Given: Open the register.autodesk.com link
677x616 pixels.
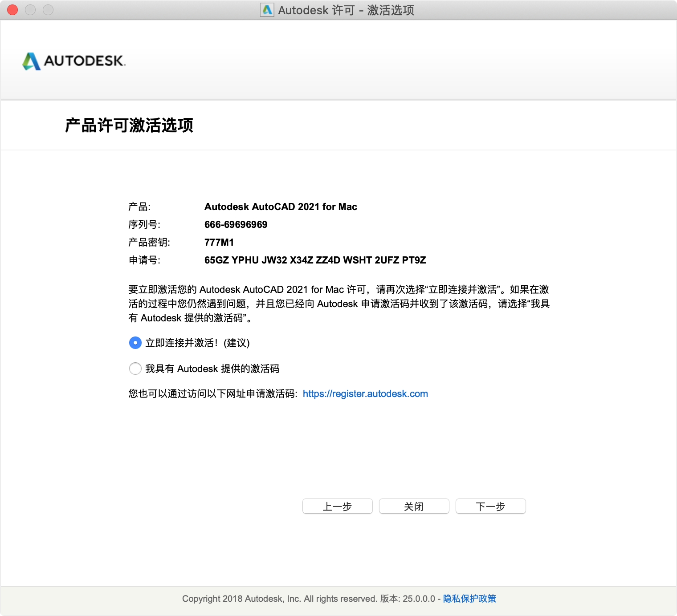Looking at the screenshot, I should coord(365,394).
